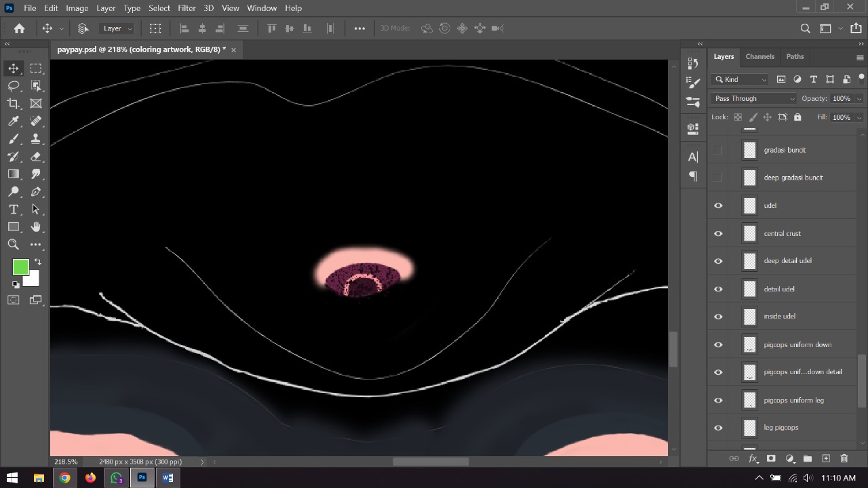Select the Eraser tool
868x488 pixels.
(x=36, y=157)
